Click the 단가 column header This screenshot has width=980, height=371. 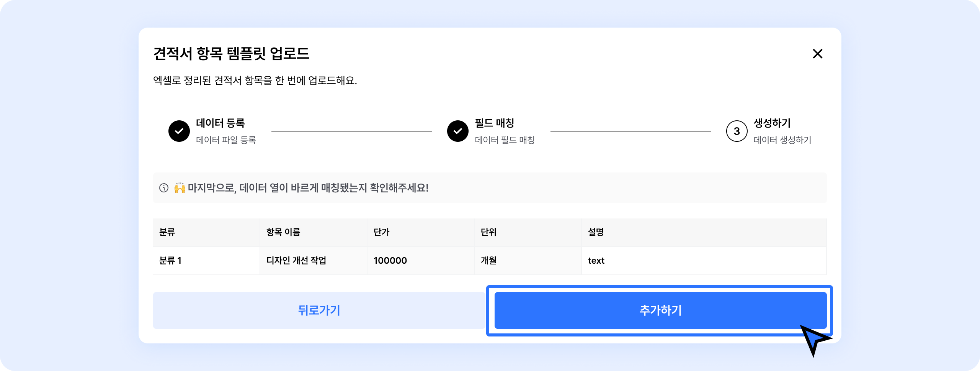[x=381, y=232]
